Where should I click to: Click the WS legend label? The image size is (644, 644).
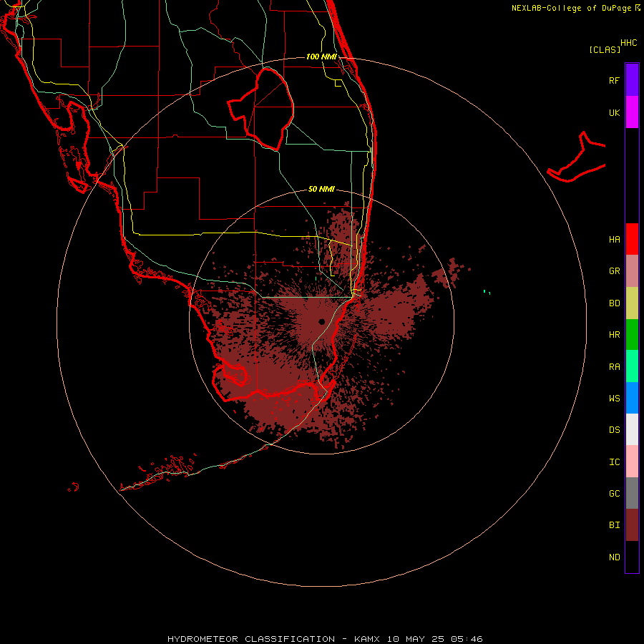coord(614,399)
